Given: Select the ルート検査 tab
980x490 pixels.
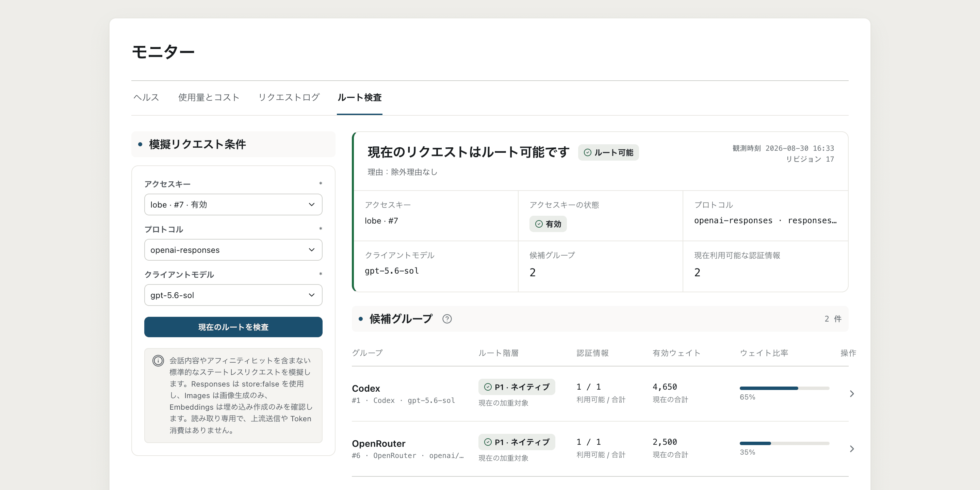Looking at the screenshot, I should tap(360, 97).
